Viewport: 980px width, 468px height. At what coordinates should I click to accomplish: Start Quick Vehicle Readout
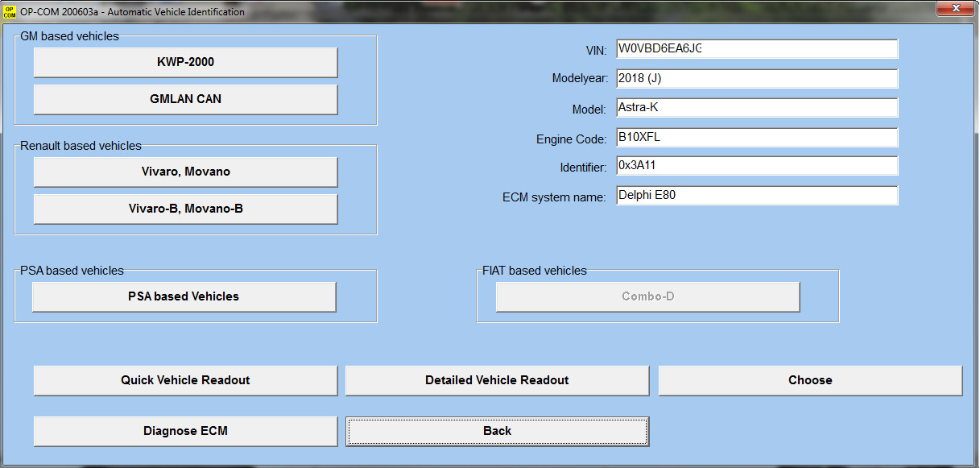(x=185, y=380)
